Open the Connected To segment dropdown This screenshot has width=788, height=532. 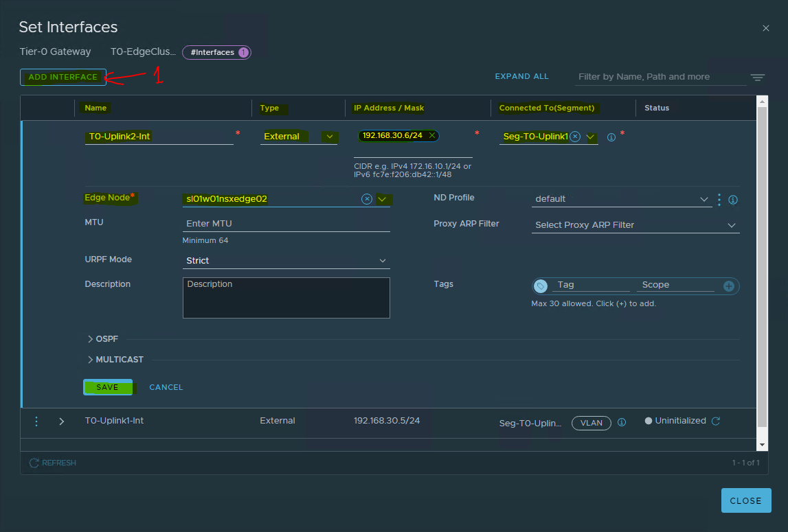[590, 137]
